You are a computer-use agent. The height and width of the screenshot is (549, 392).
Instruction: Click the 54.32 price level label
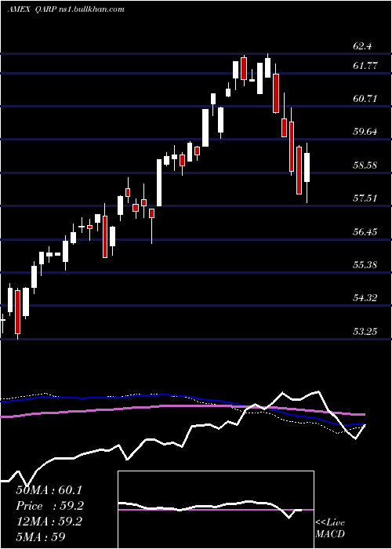(365, 298)
